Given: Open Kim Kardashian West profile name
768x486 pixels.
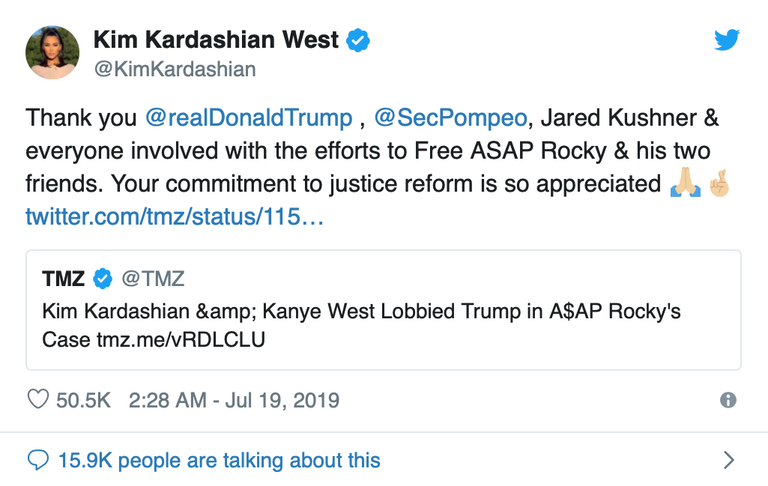Looking at the screenshot, I should (217, 41).
